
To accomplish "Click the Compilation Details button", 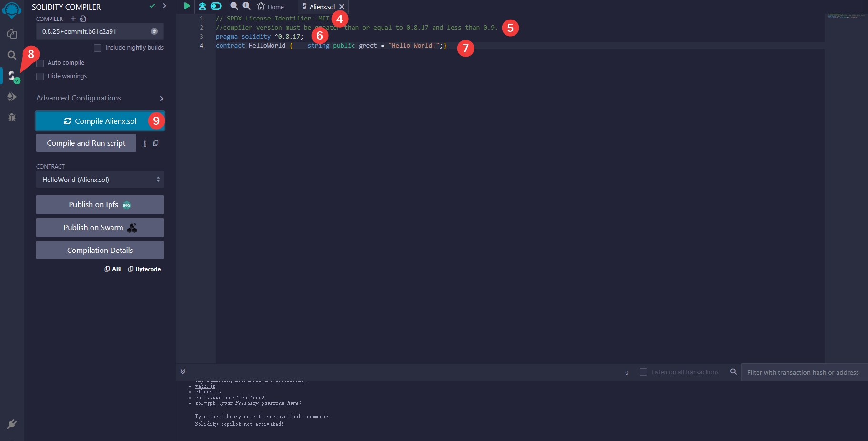I will tap(100, 250).
